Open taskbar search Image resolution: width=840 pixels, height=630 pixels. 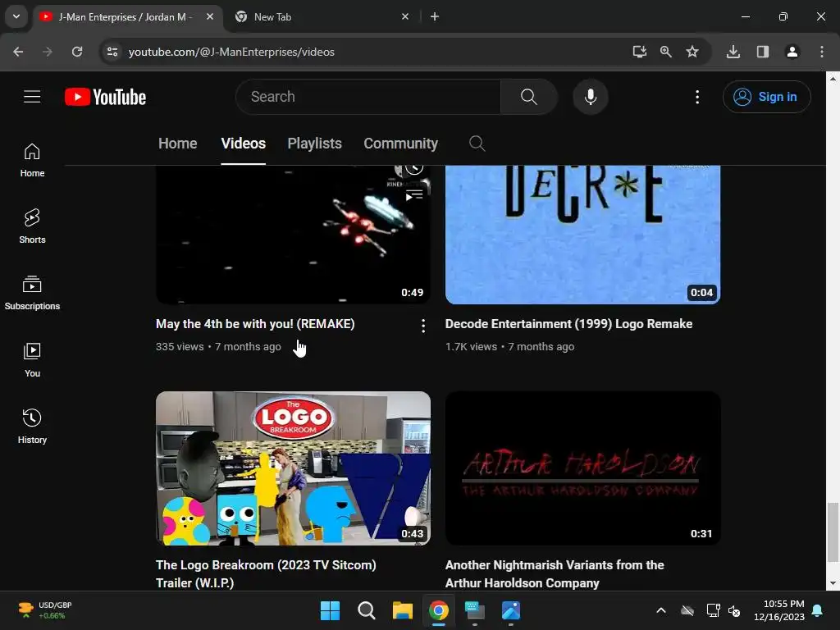tap(367, 610)
